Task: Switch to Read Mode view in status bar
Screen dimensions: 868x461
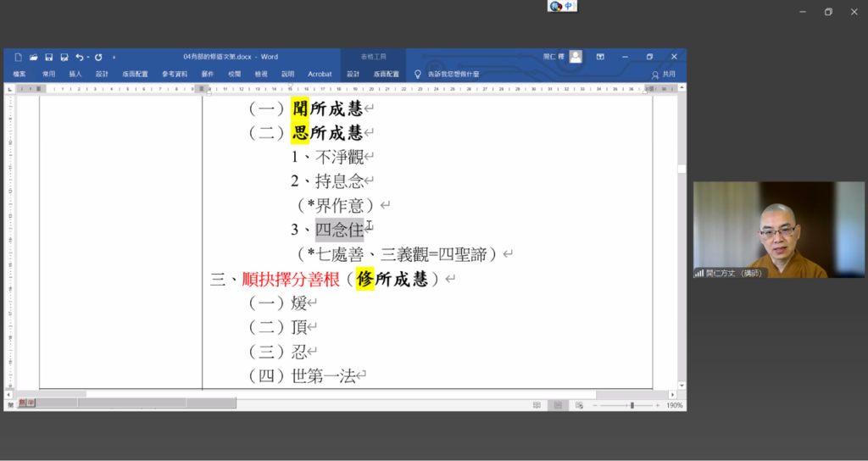Action: point(537,406)
